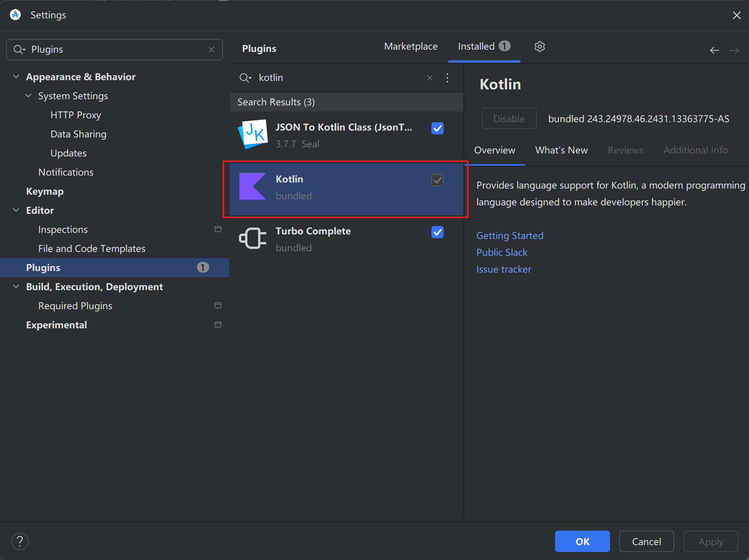The image size is (749, 560).
Task: Switch to the Marketplace tab
Action: 411,47
